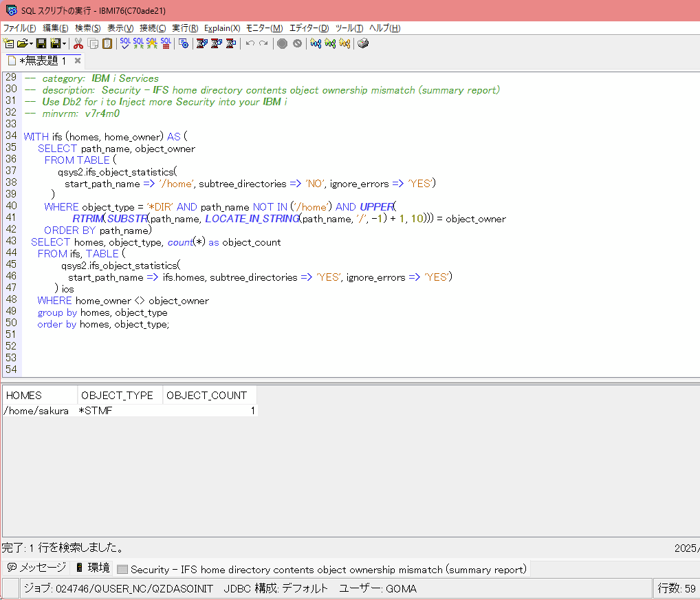
Task: Click the gray circle cancel icon
Action: pos(297,43)
